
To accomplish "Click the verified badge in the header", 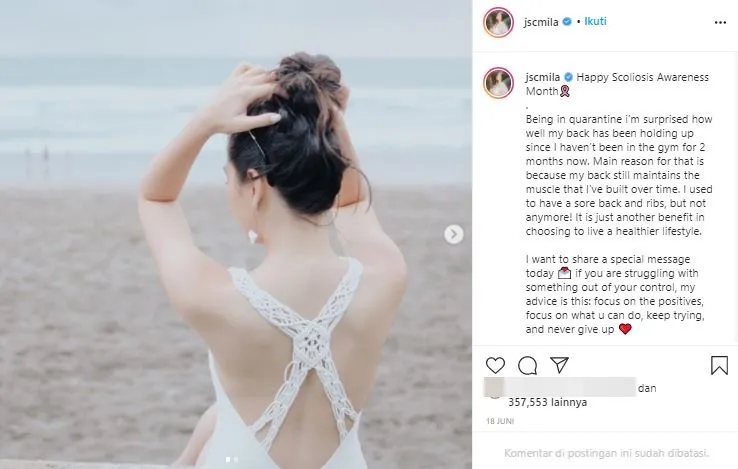I will point(567,22).
